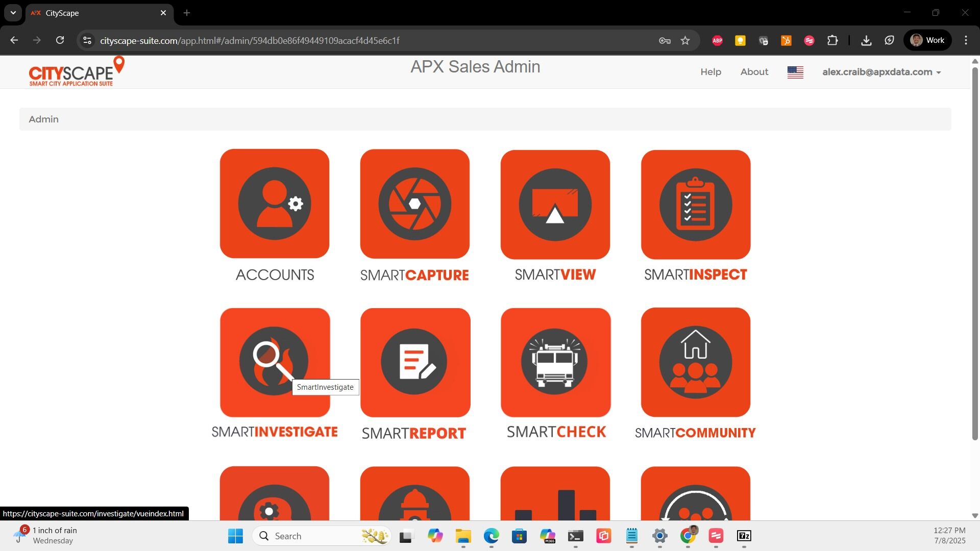Click the About link in the header
Image resolution: width=980 pixels, height=551 pixels.
click(754, 72)
